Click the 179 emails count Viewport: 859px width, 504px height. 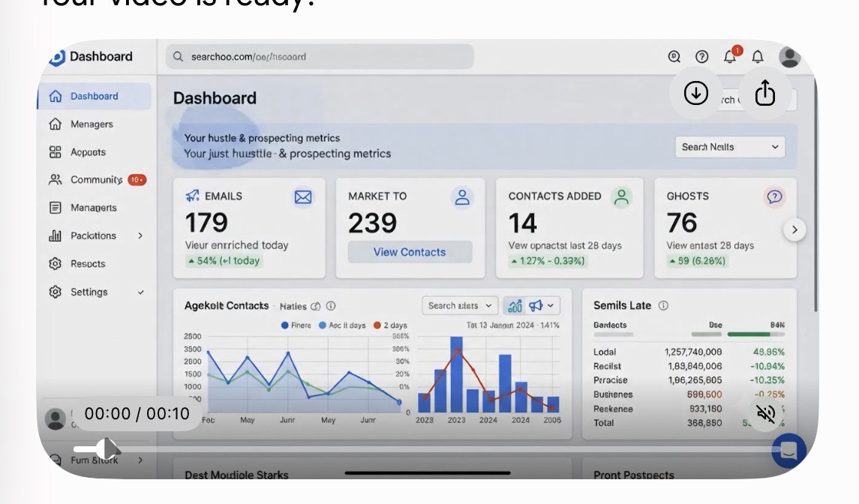click(206, 223)
